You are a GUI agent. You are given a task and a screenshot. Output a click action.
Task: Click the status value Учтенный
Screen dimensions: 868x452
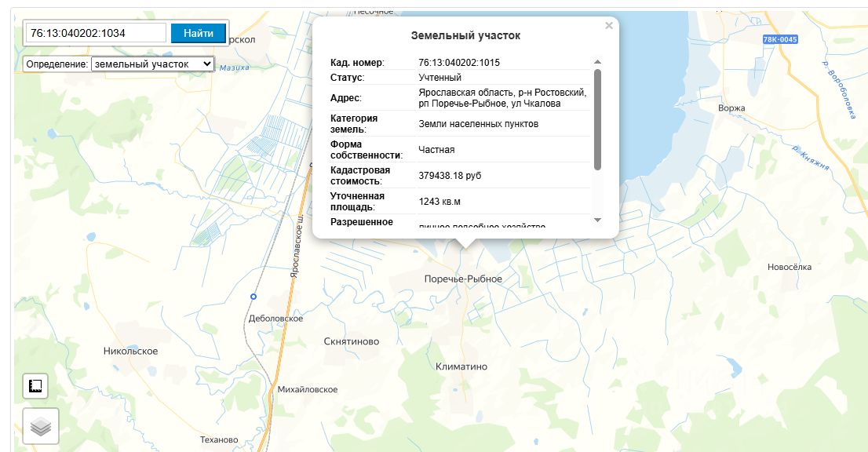click(439, 78)
